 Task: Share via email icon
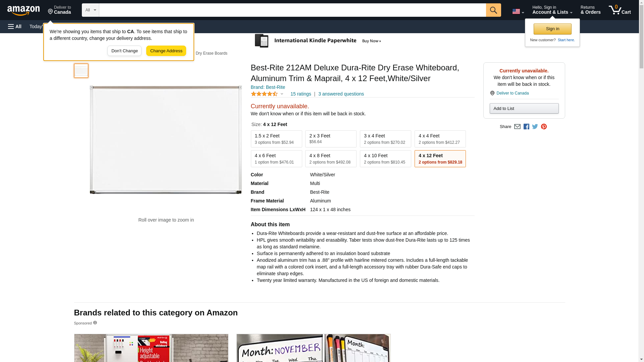tap(517, 127)
